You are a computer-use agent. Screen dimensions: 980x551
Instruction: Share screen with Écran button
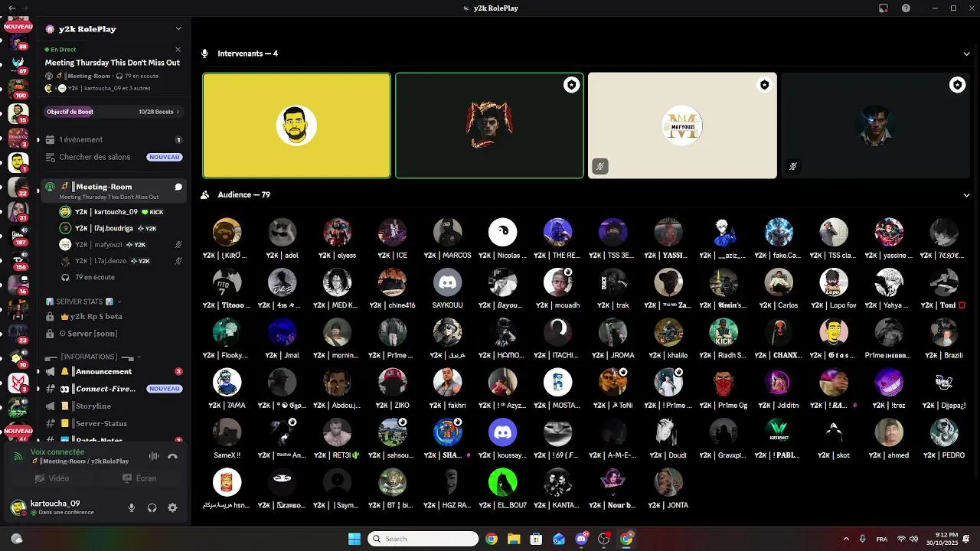139,478
